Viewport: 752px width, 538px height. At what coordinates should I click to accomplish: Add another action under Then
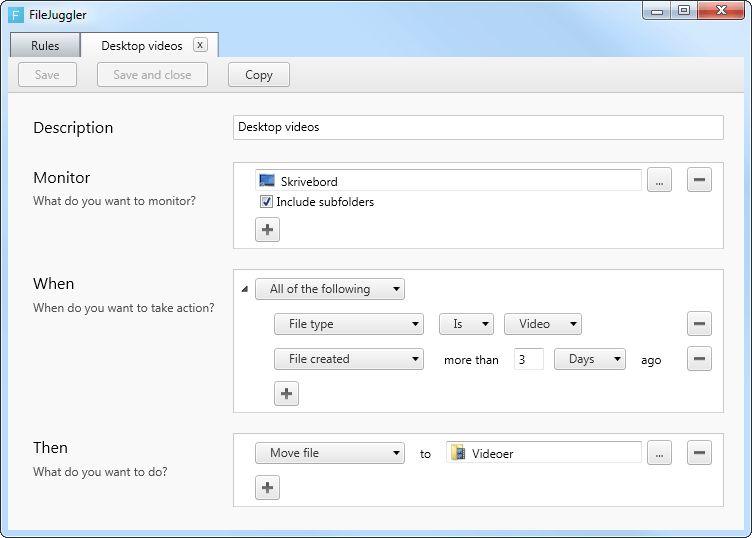pyautogui.click(x=268, y=488)
